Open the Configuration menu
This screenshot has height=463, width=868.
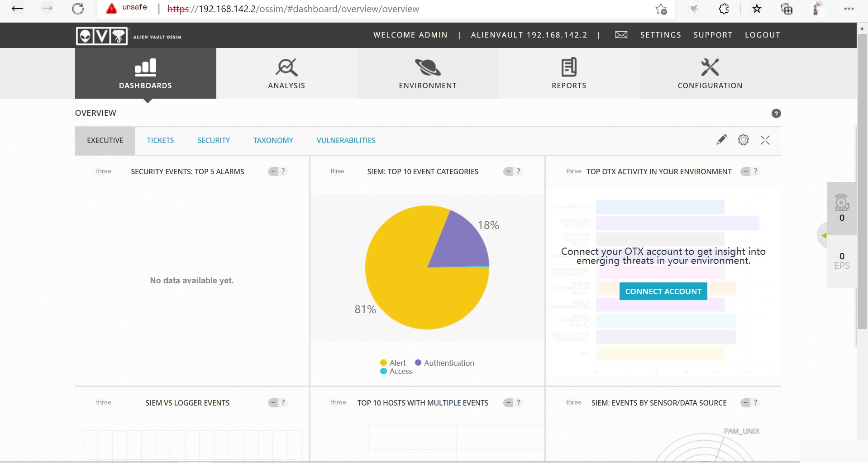(710, 73)
